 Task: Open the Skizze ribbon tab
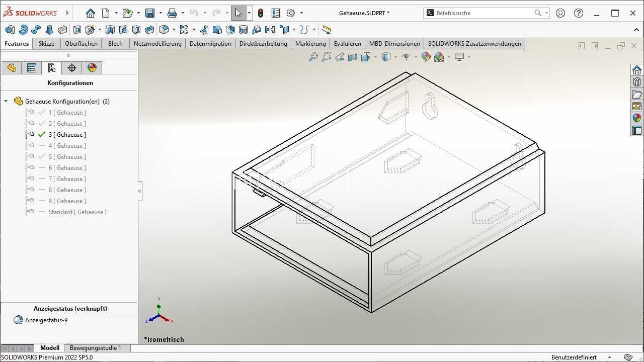tap(46, 44)
